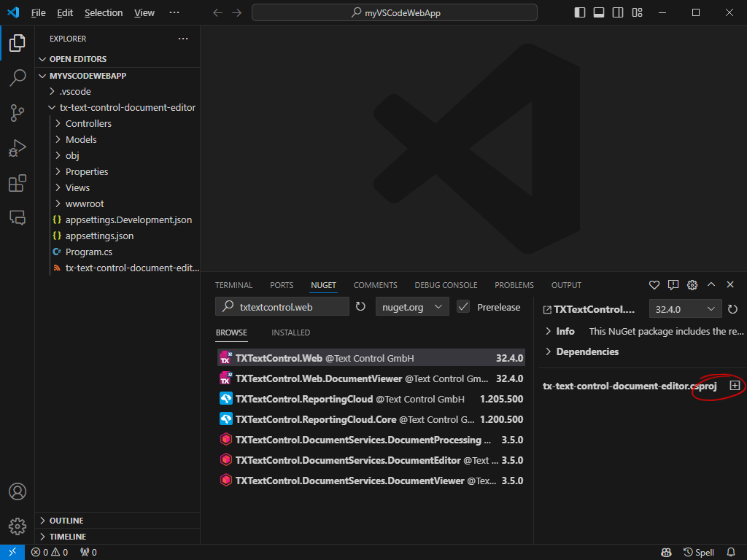Click the forwarded ports status item
Image resolution: width=747 pixels, height=560 pixels.
(88, 553)
